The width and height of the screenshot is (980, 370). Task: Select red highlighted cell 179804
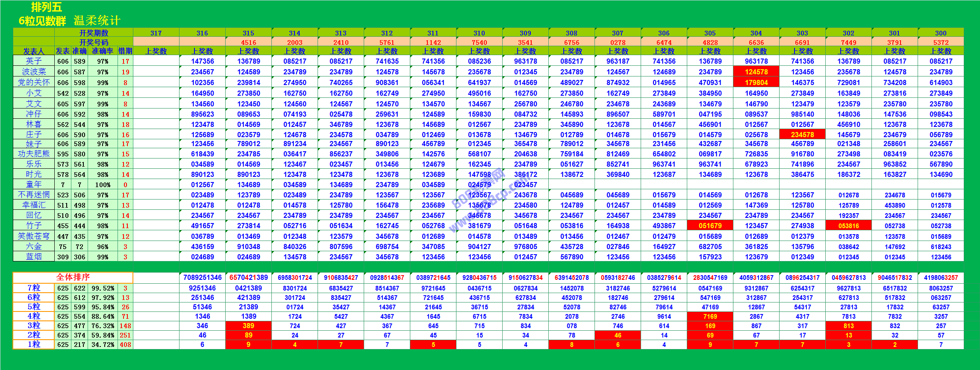pos(756,82)
